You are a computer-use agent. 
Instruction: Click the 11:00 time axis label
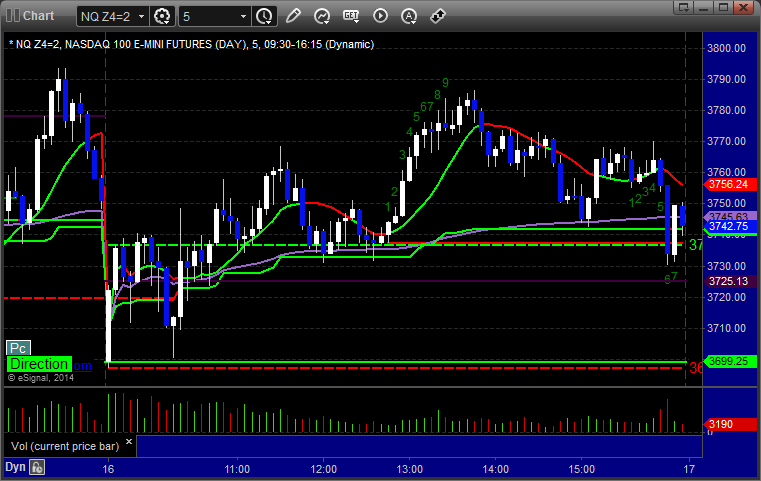[x=237, y=469]
